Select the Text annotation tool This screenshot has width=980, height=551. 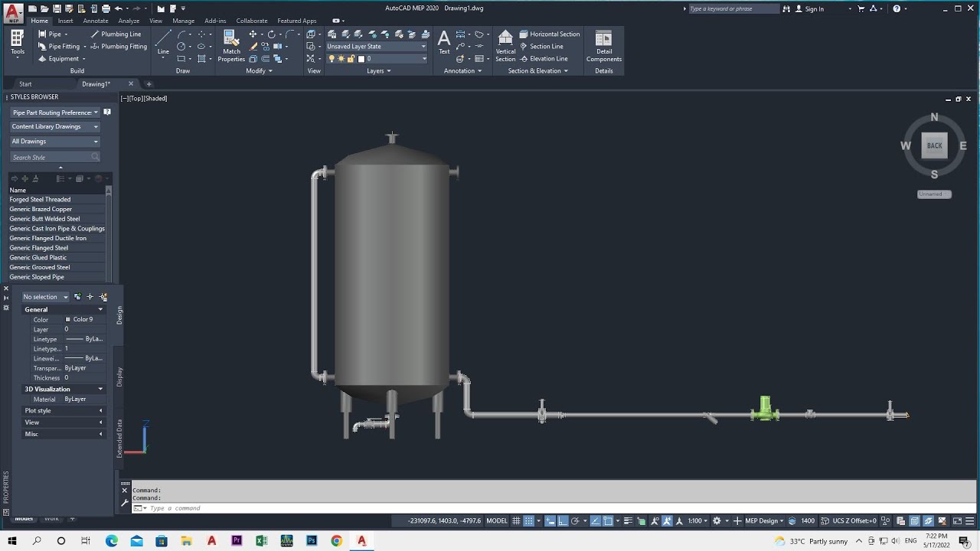tap(444, 43)
